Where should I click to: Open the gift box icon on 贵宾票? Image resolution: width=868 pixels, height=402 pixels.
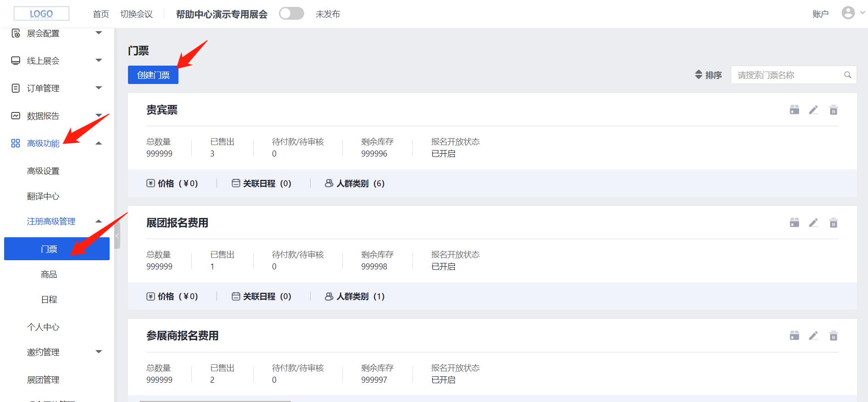coord(795,110)
